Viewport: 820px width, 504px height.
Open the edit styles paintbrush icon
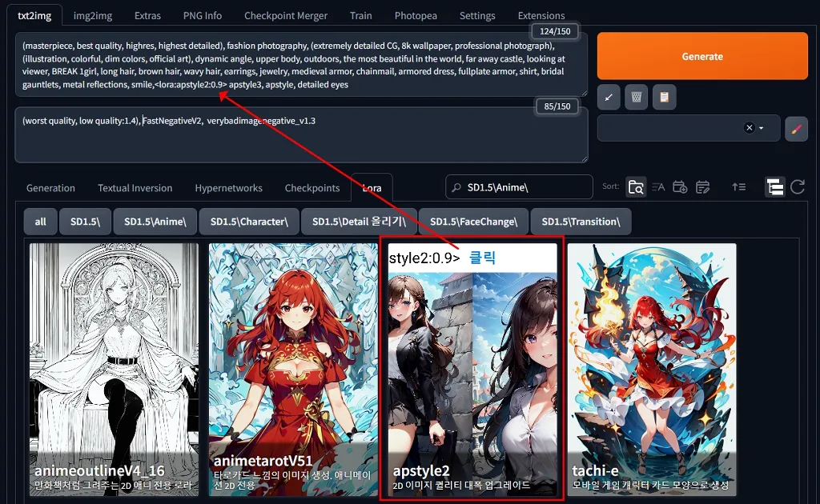[x=796, y=128]
